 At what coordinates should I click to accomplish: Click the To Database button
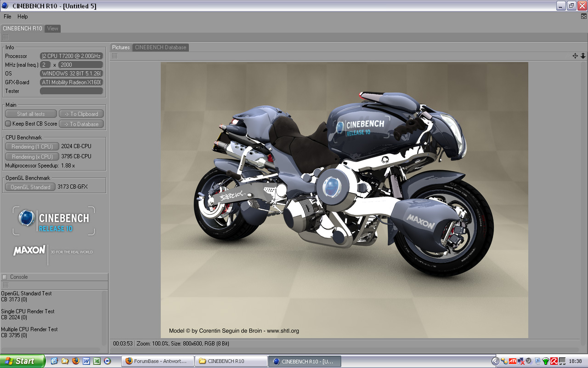81,124
